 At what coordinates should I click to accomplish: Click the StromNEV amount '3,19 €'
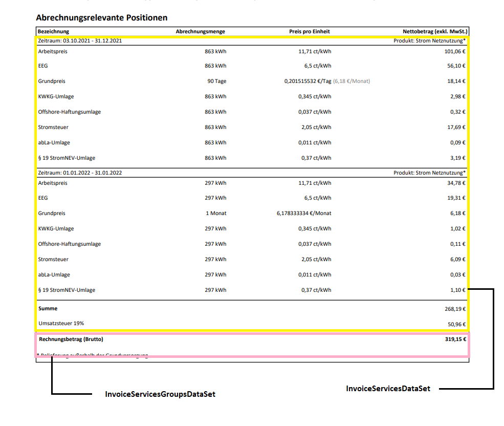coord(458,158)
